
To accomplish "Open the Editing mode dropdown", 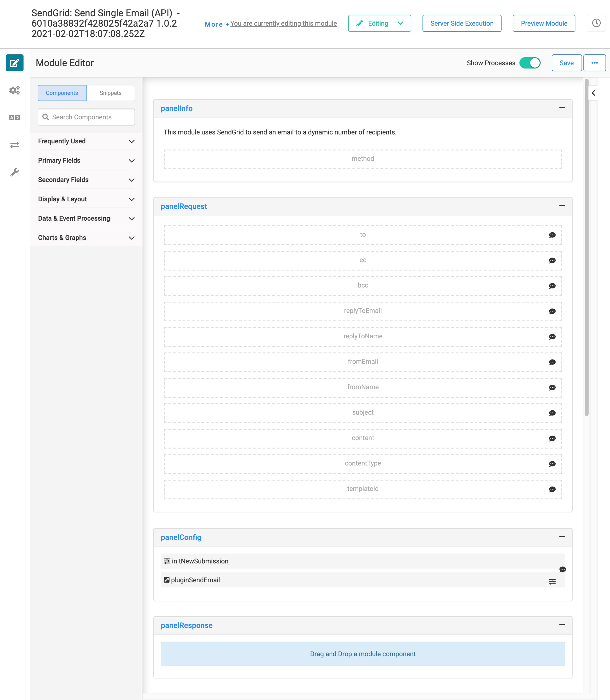I will tap(379, 23).
